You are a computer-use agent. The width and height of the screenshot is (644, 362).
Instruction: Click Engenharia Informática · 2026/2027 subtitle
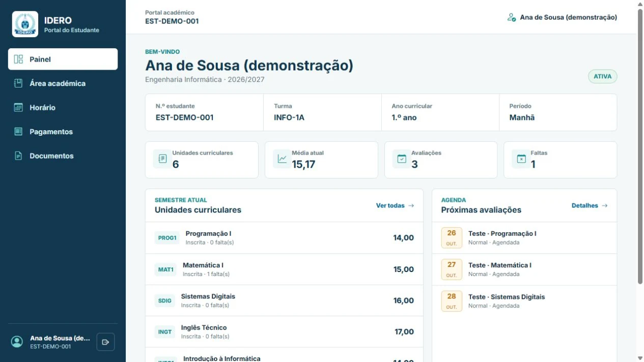coord(205,79)
